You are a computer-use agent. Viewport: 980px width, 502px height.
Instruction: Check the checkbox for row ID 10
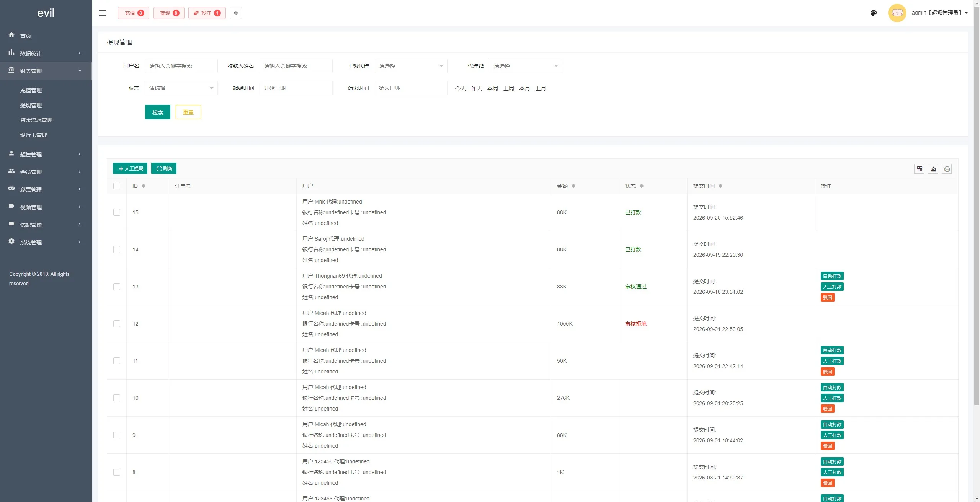coord(117,398)
